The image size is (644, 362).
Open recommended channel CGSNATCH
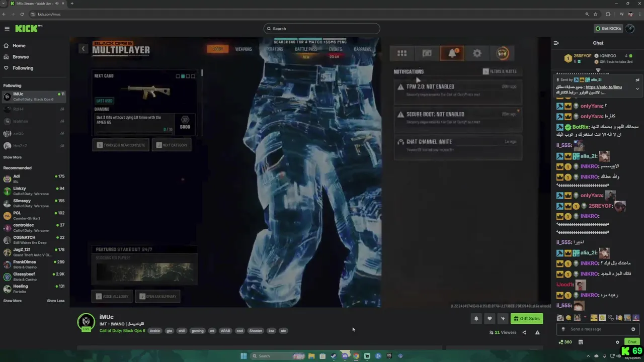click(x=34, y=240)
